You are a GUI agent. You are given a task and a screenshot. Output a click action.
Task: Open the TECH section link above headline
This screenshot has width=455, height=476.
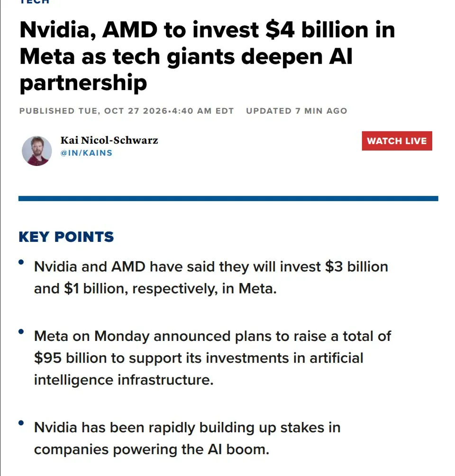pos(34,1)
